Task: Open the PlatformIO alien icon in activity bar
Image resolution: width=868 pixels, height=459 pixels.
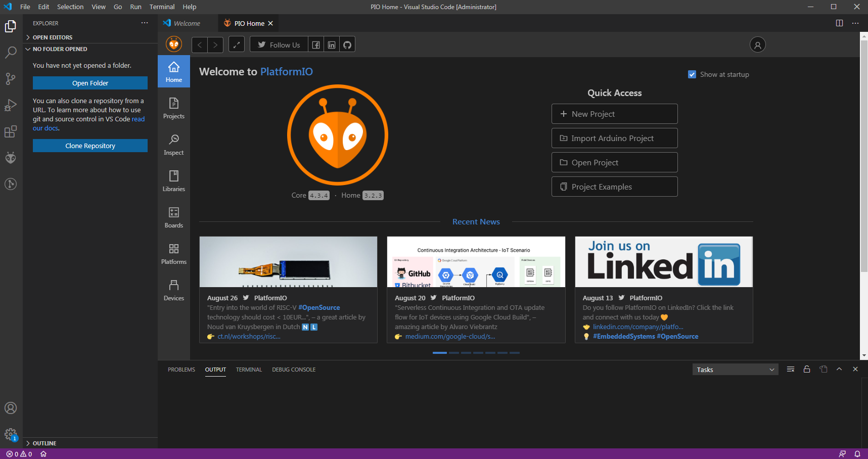Action: [11, 158]
